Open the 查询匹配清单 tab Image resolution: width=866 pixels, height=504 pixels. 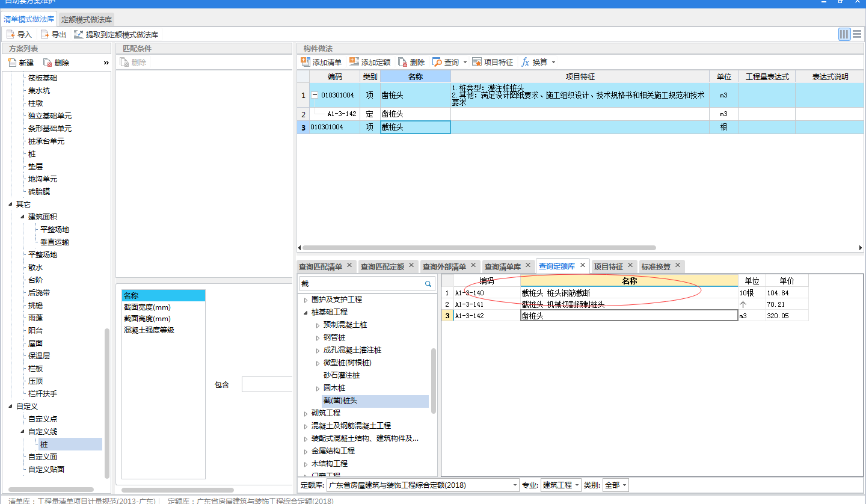(x=320, y=266)
